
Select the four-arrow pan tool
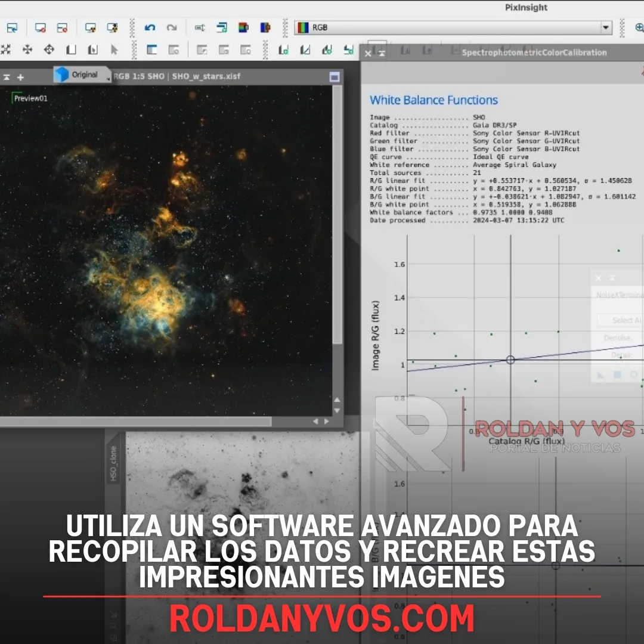tap(27, 49)
